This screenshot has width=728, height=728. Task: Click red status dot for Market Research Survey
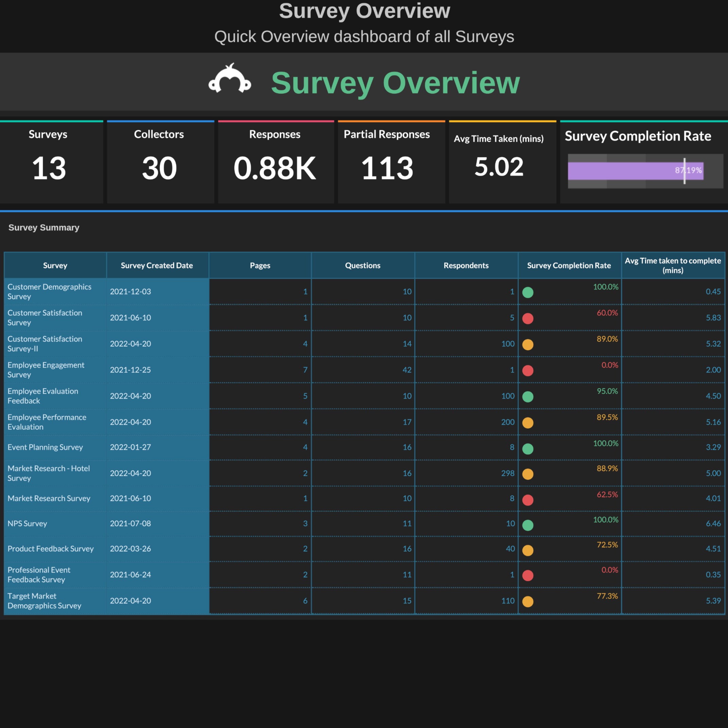[x=528, y=499]
